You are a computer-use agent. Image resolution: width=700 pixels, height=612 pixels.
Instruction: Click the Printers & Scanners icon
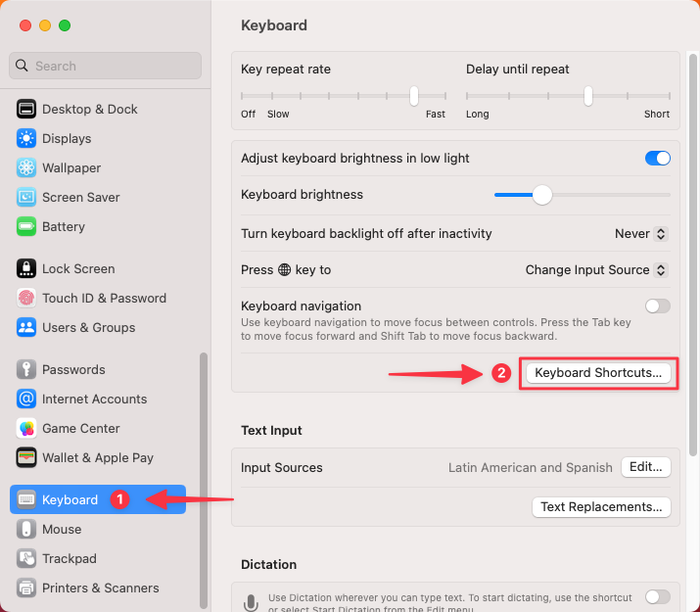(26, 588)
